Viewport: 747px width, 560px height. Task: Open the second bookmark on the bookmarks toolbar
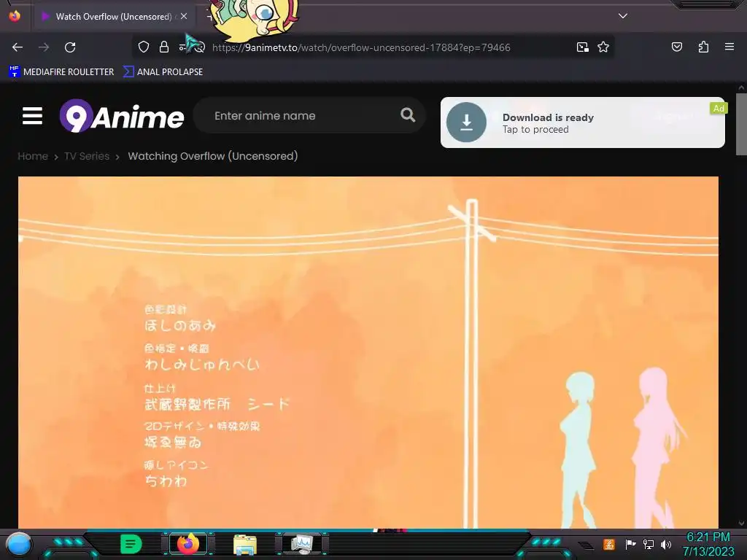tap(163, 72)
